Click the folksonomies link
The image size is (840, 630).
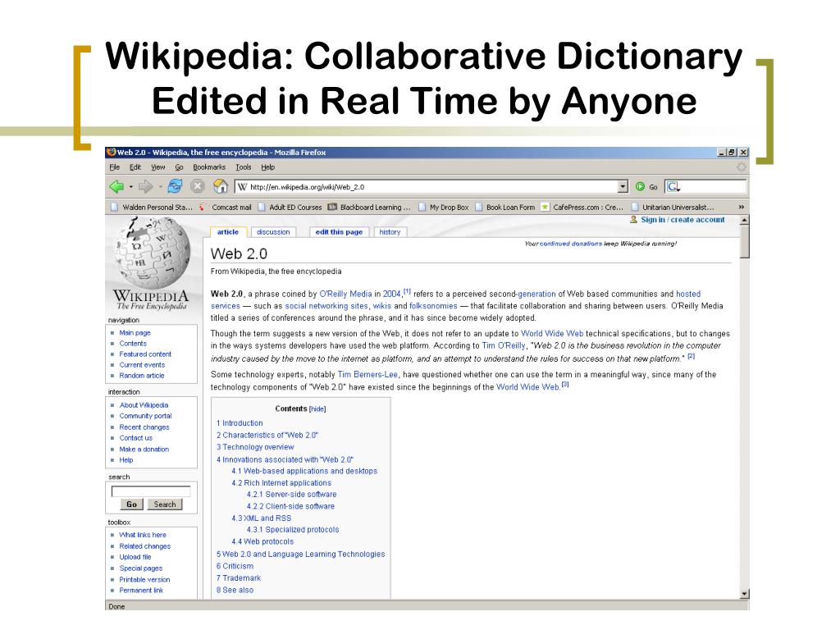[433, 306]
